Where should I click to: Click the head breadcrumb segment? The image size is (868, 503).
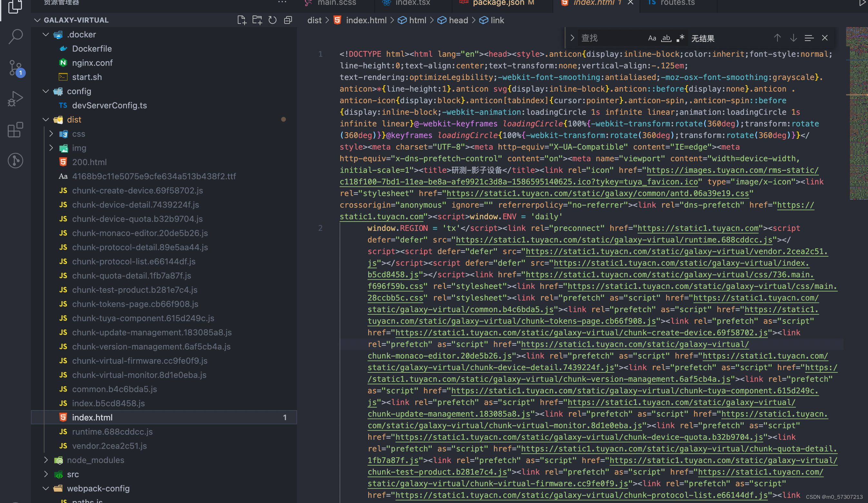[458, 20]
